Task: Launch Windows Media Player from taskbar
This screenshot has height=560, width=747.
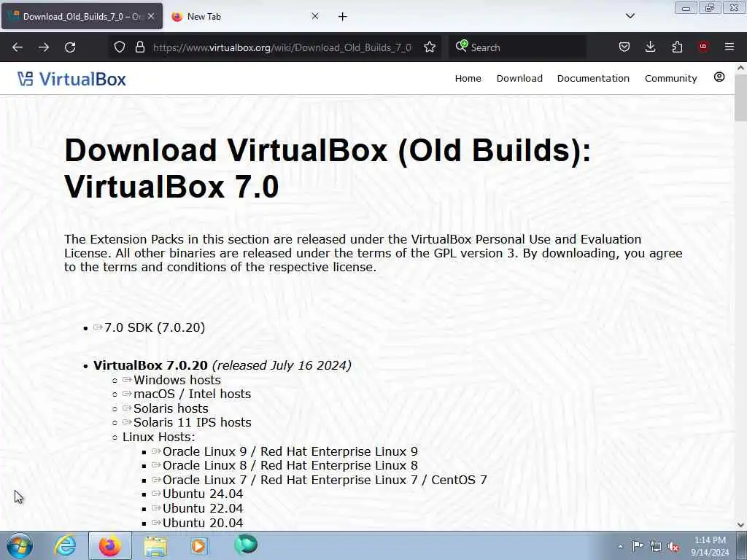Action: click(x=199, y=545)
